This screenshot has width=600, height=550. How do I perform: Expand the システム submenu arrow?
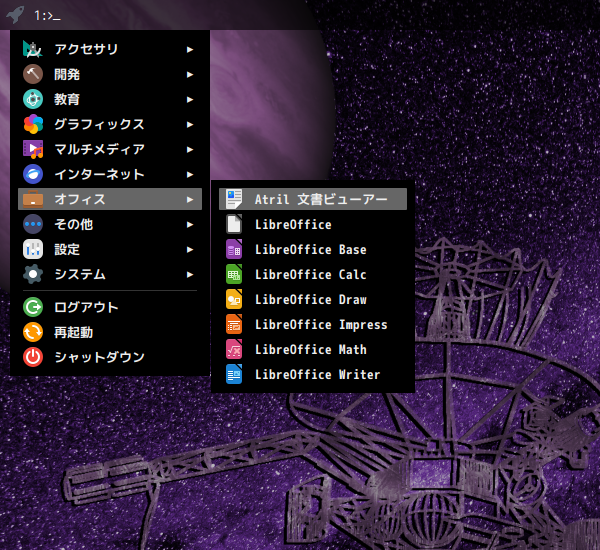click(190, 274)
